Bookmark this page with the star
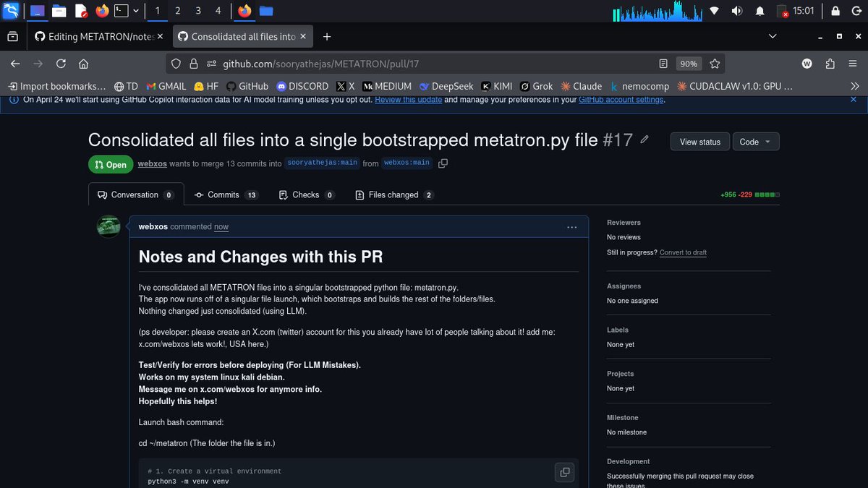 click(x=715, y=64)
